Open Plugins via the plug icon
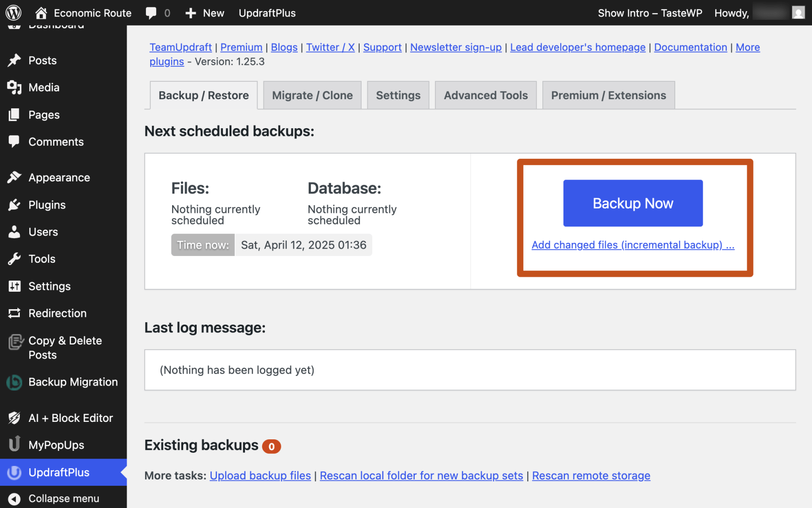Viewport: 812px width, 508px height. pyautogui.click(x=15, y=205)
